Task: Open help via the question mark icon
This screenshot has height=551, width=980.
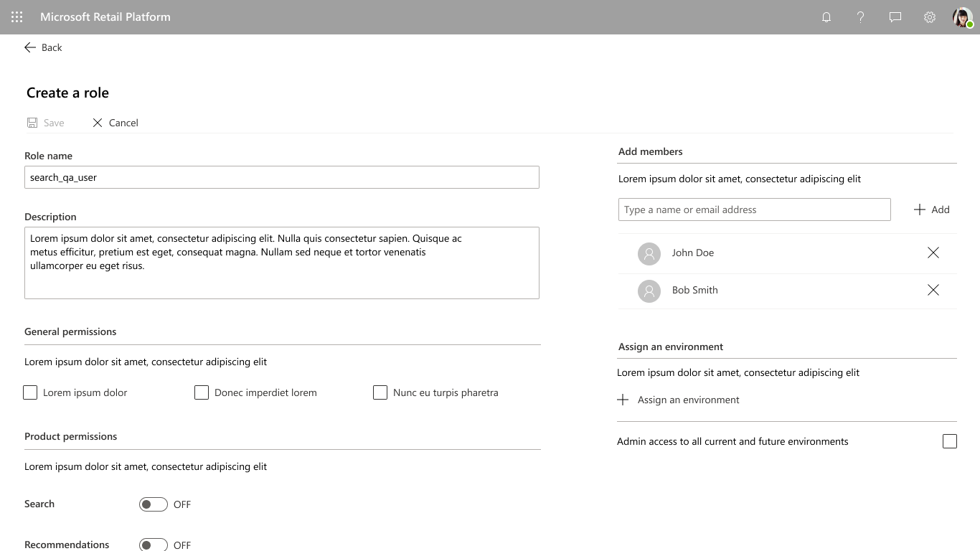Action: [x=861, y=17]
